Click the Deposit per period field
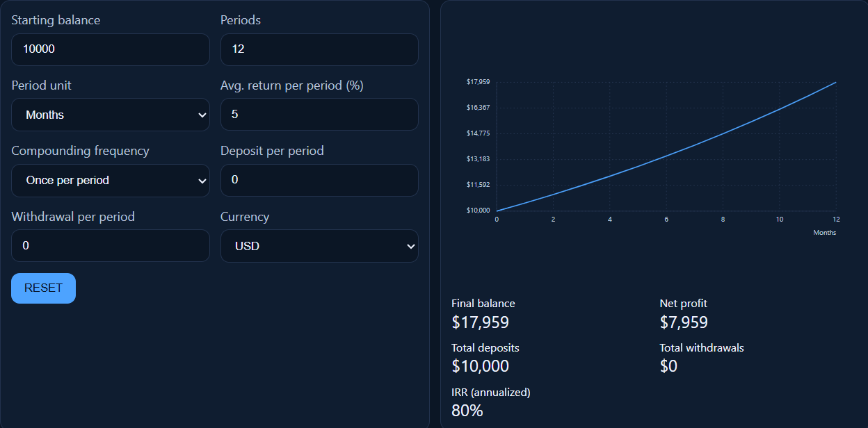This screenshot has height=428, width=868. [319, 180]
